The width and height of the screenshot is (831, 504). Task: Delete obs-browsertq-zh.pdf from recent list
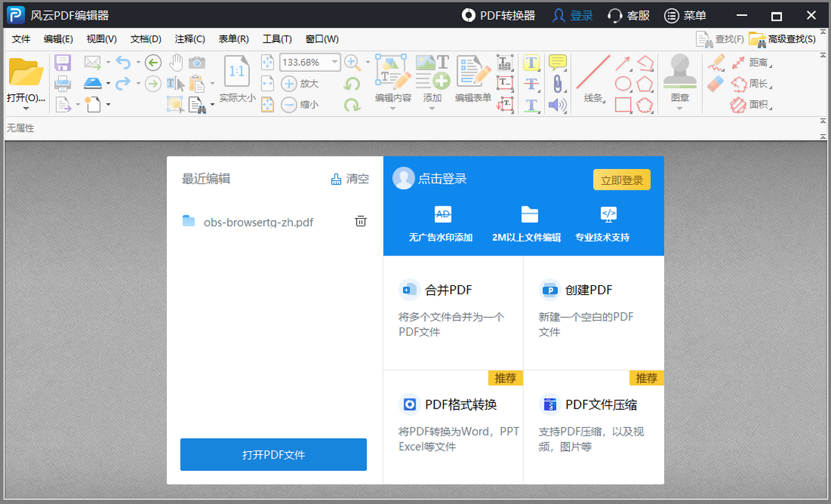(x=361, y=222)
